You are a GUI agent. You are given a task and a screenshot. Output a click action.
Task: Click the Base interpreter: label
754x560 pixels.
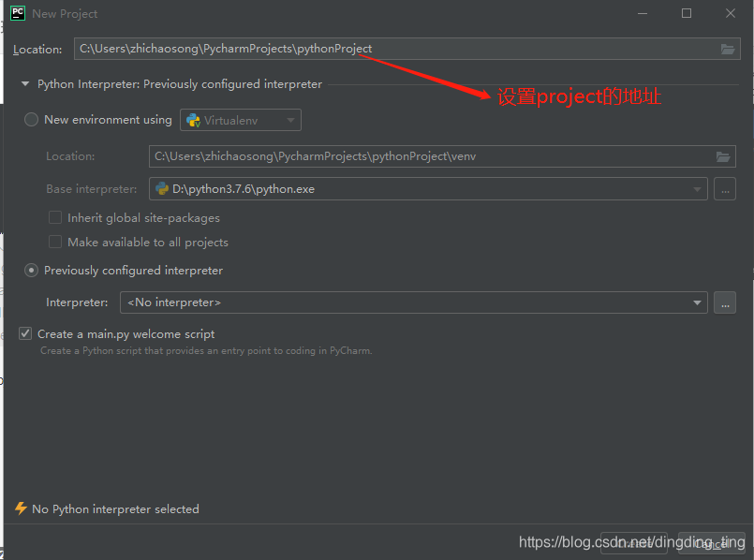coord(92,189)
